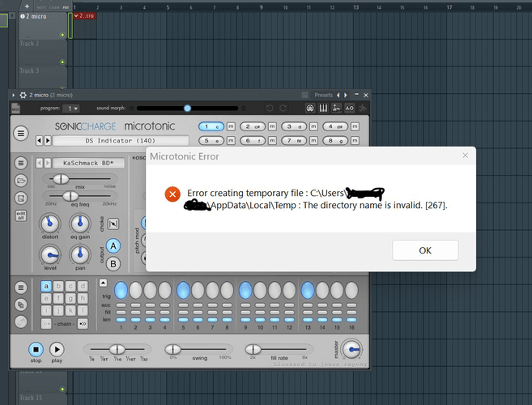Click the swing slider handle
Screen dimensions: 532x405
(x=173, y=349)
